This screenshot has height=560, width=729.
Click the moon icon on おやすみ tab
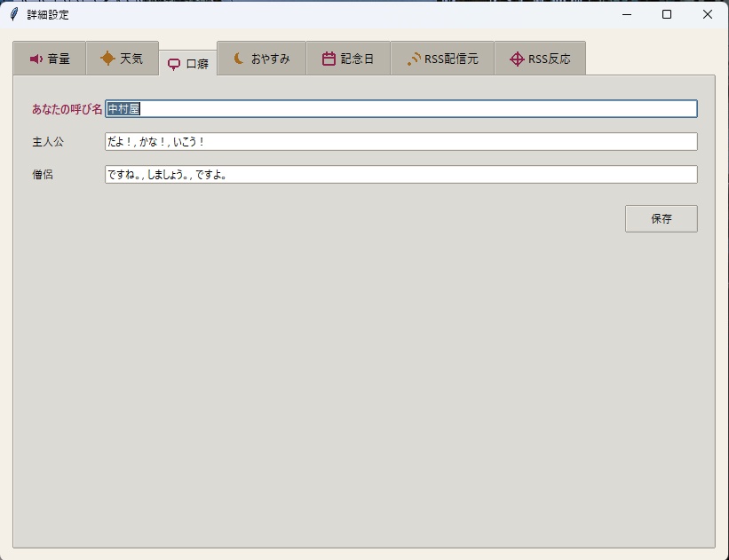pos(239,59)
